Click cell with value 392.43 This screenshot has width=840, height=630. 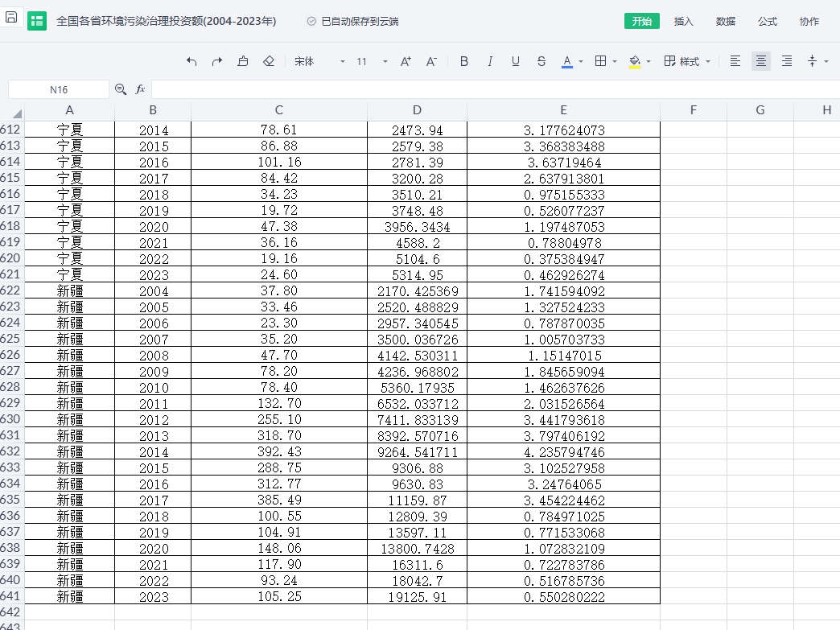click(279, 451)
